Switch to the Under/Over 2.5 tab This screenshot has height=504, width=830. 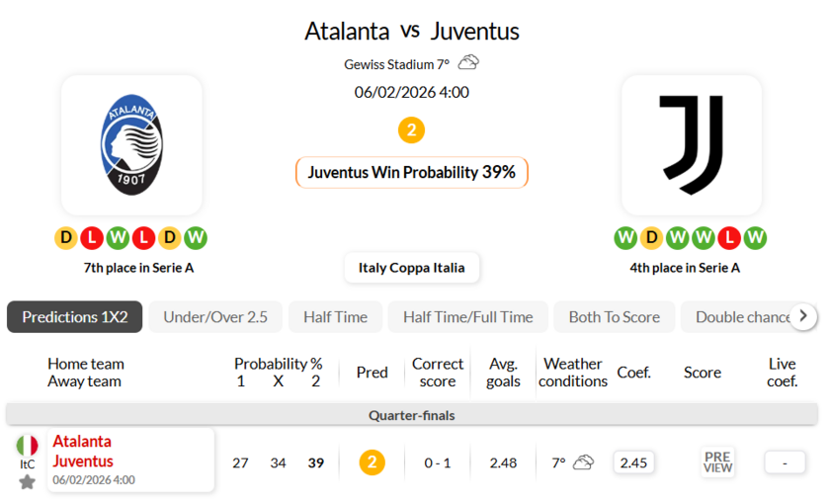pyautogui.click(x=215, y=317)
